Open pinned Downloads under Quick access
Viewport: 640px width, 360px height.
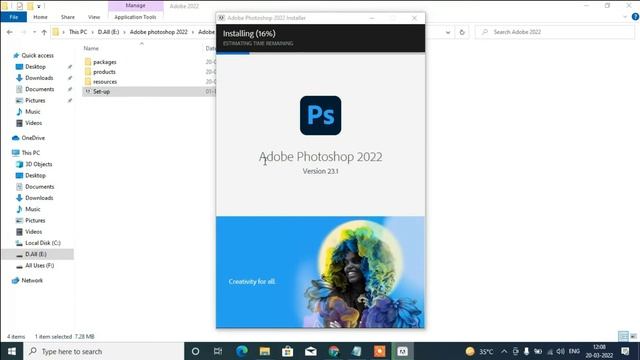(39, 78)
